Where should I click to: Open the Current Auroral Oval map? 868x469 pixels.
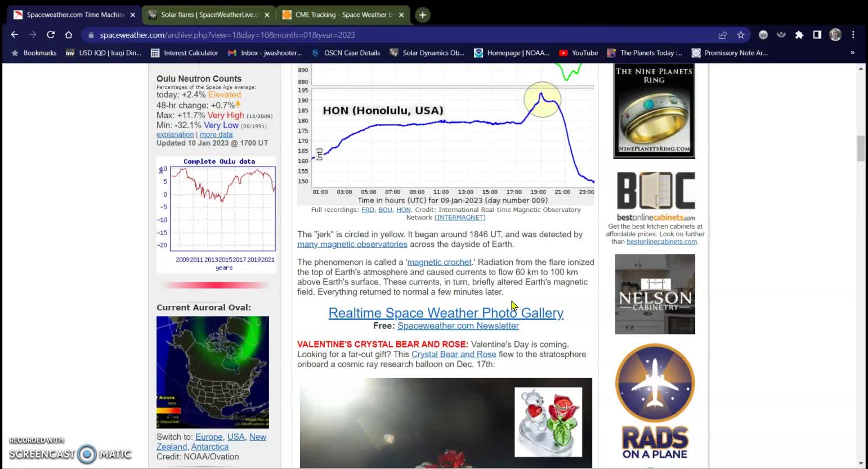213,372
